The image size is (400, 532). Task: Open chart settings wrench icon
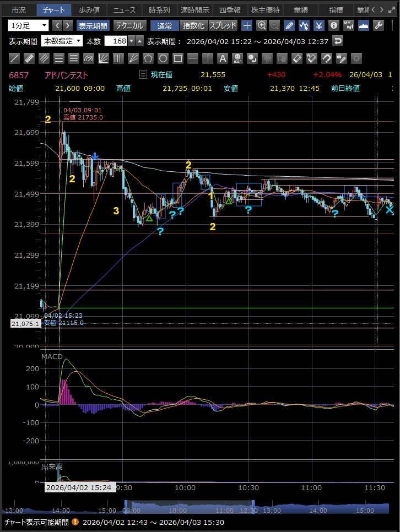[x=378, y=25]
